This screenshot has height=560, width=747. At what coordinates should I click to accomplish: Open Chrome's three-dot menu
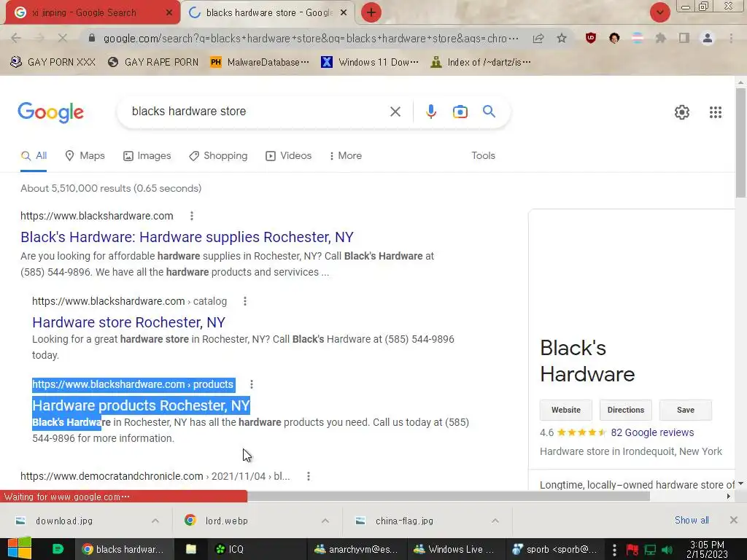click(731, 38)
